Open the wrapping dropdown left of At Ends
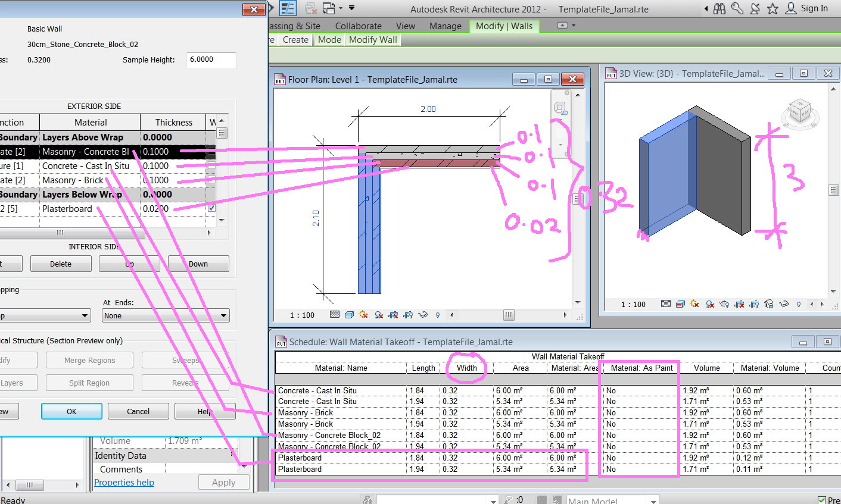 [44, 315]
